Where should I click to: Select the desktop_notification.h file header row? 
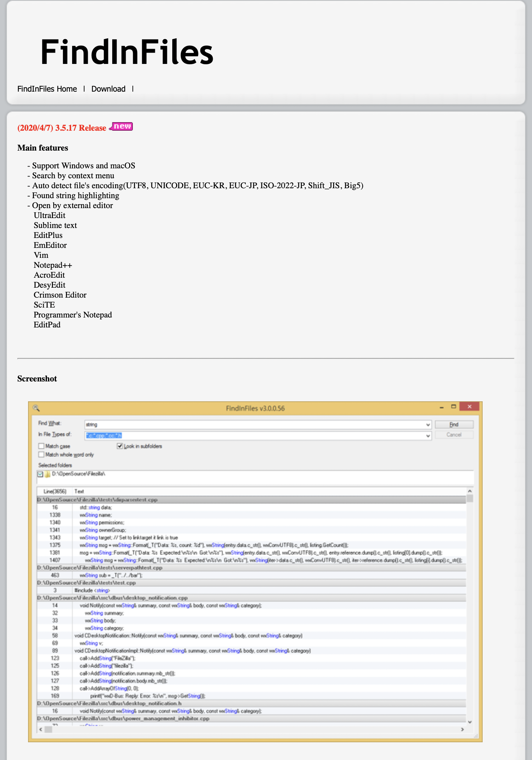point(251,704)
